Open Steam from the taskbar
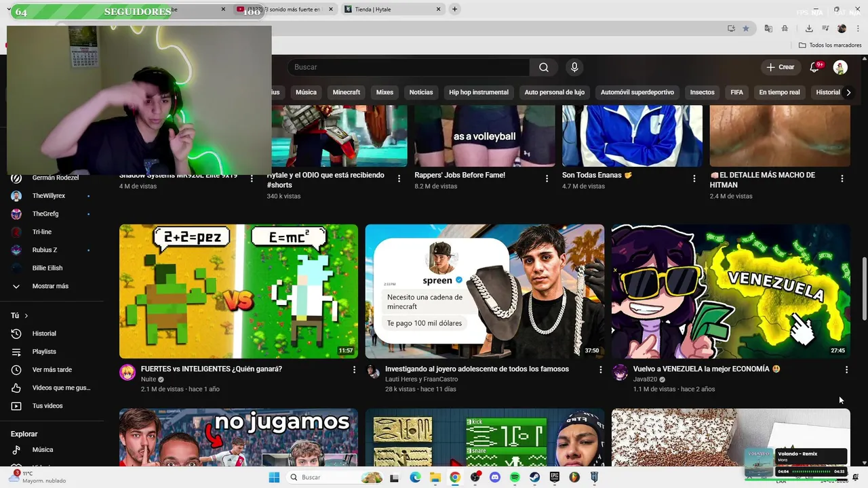This screenshot has height=488, width=868. coord(534,477)
